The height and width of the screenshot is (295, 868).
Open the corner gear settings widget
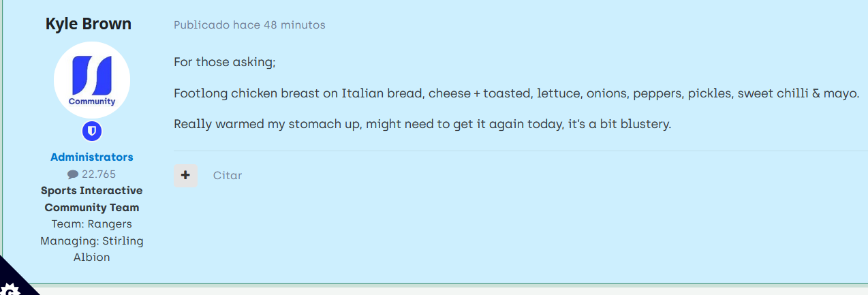point(12,286)
